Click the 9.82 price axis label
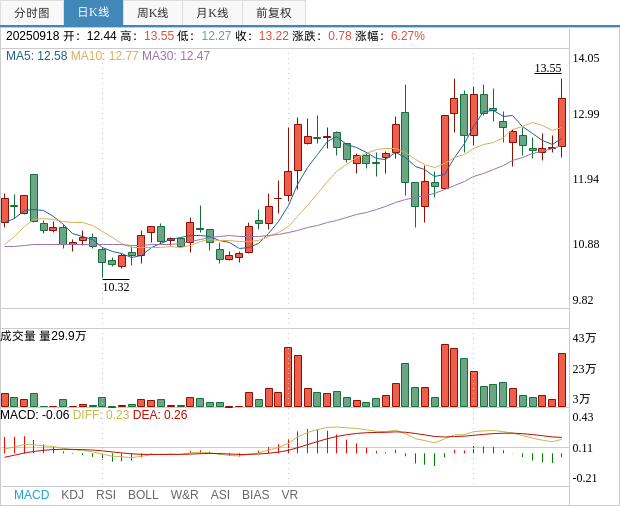The width and height of the screenshot is (620, 506). 583,300
